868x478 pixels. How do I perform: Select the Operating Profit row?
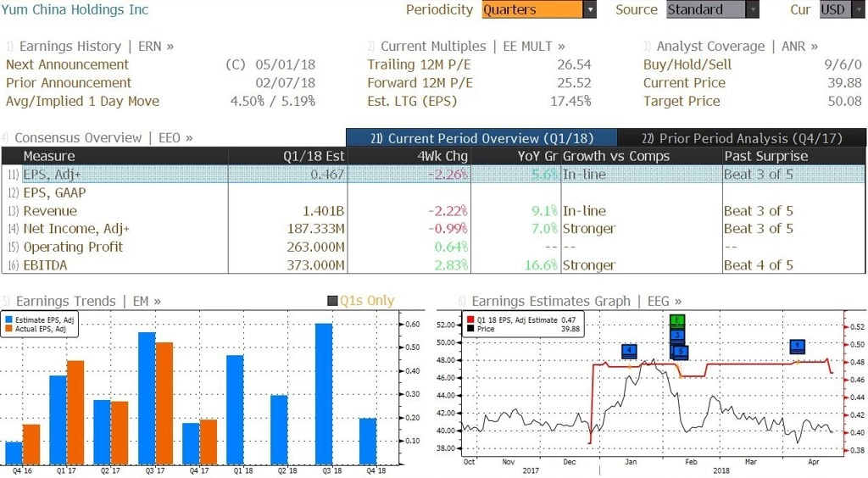pyautogui.click(x=433, y=247)
